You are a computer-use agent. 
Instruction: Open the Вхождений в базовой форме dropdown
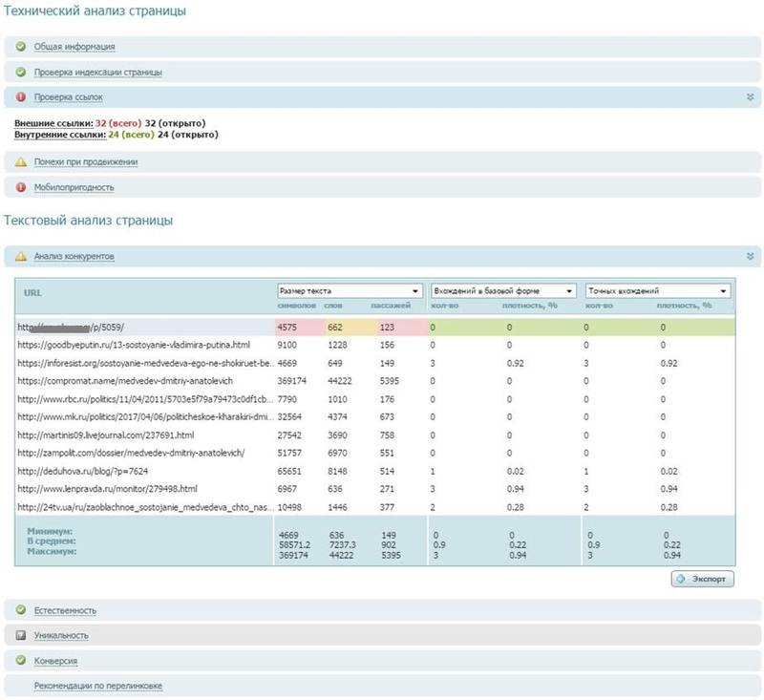(x=503, y=290)
